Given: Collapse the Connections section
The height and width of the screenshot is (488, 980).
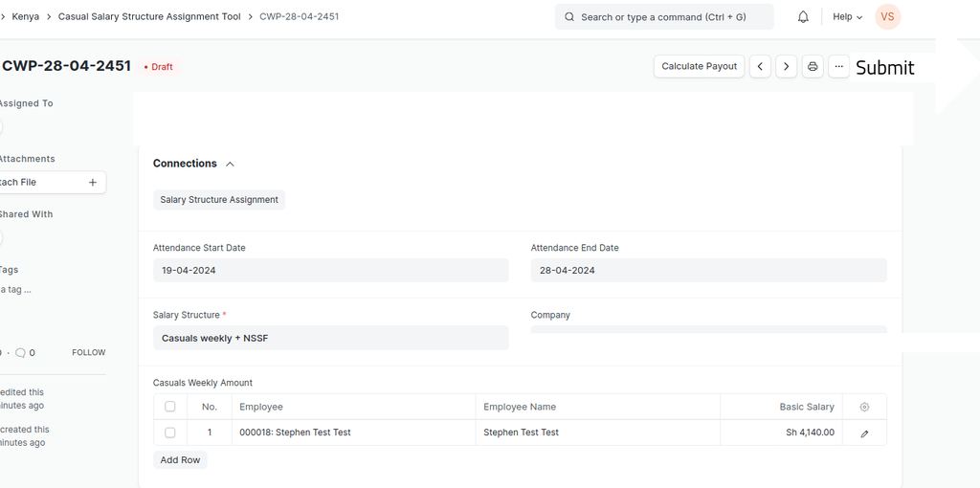Looking at the screenshot, I should click(230, 164).
